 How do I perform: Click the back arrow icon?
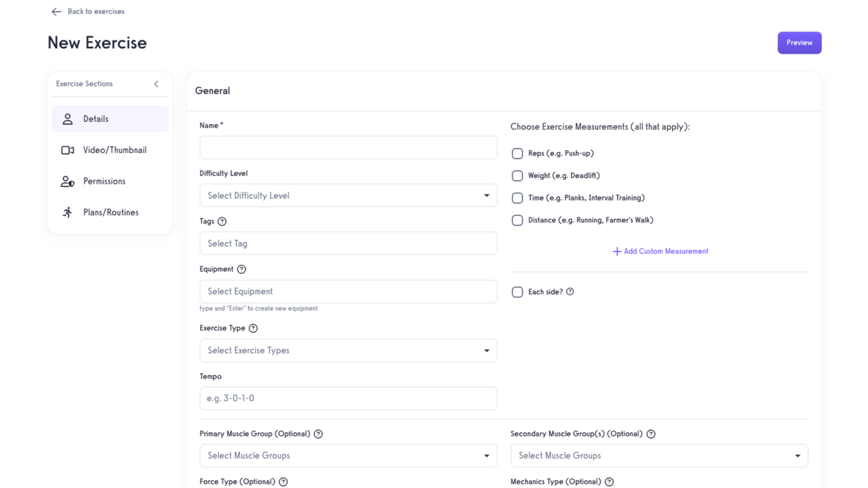(x=56, y=11)
